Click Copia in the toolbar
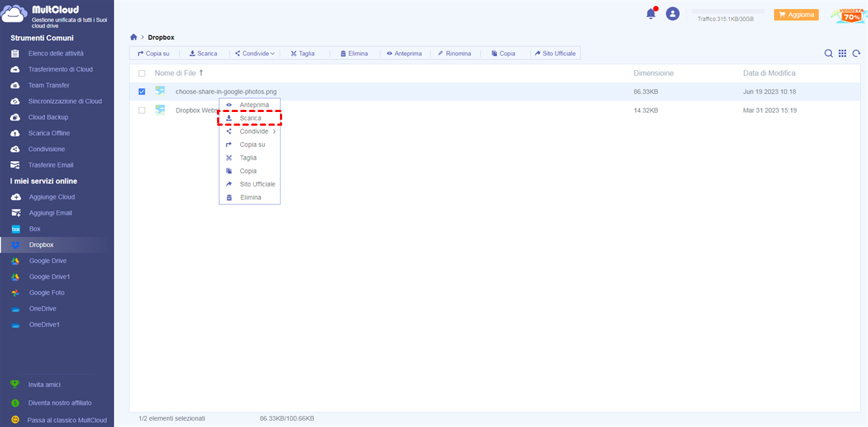Screen dimensions: 868x427 (503, 53)
